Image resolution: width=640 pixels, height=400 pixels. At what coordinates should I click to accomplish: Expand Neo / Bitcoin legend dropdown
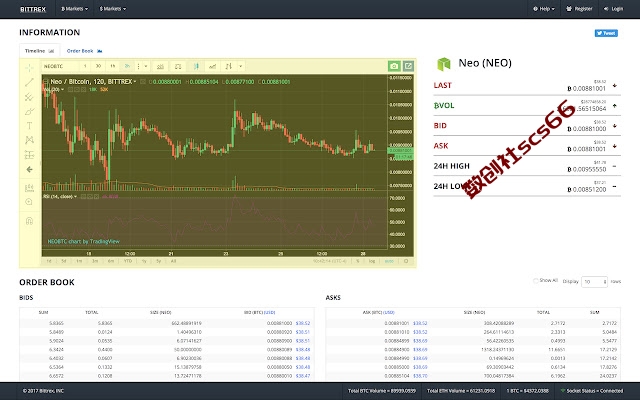click(x=135, y=82)
